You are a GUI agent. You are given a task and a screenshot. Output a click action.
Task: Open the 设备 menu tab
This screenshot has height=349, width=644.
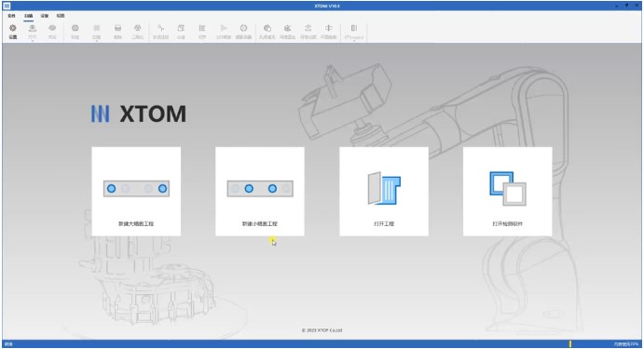45,16
